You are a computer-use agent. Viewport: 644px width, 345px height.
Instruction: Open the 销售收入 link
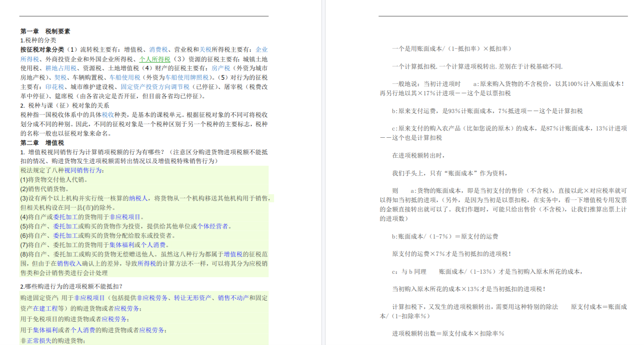click(69, 264)
